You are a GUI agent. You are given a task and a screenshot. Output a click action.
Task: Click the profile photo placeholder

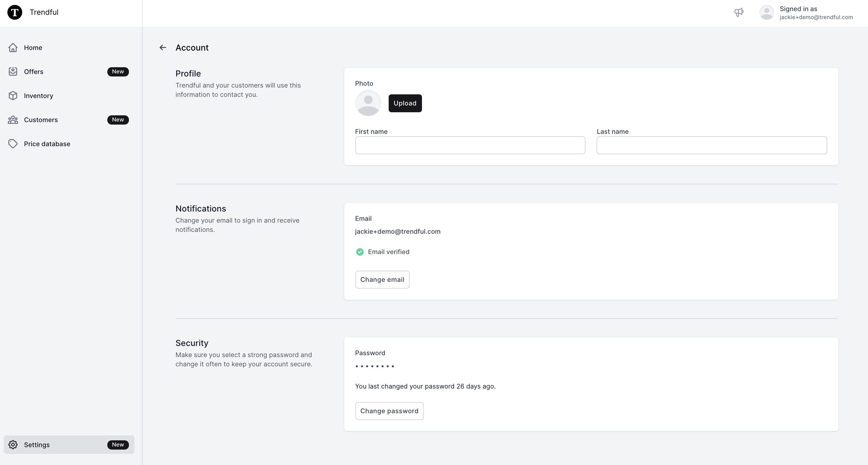click(368, 103)
